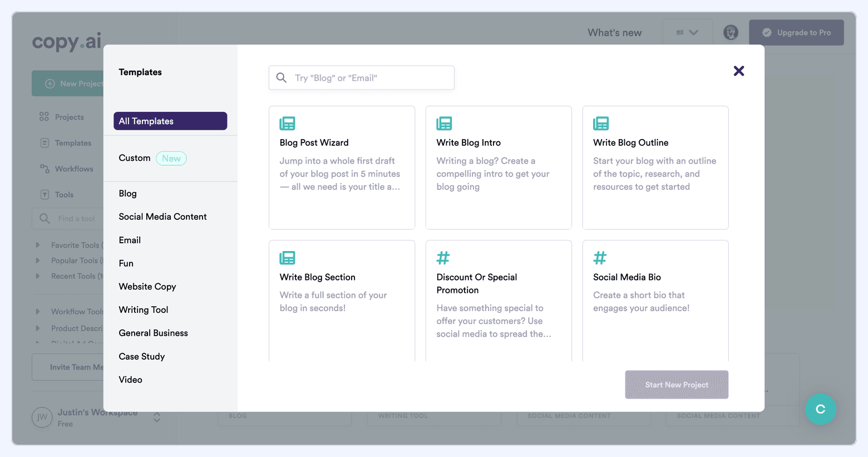
Task: Expand the Popular Tools section
Action: coord(38,261)
